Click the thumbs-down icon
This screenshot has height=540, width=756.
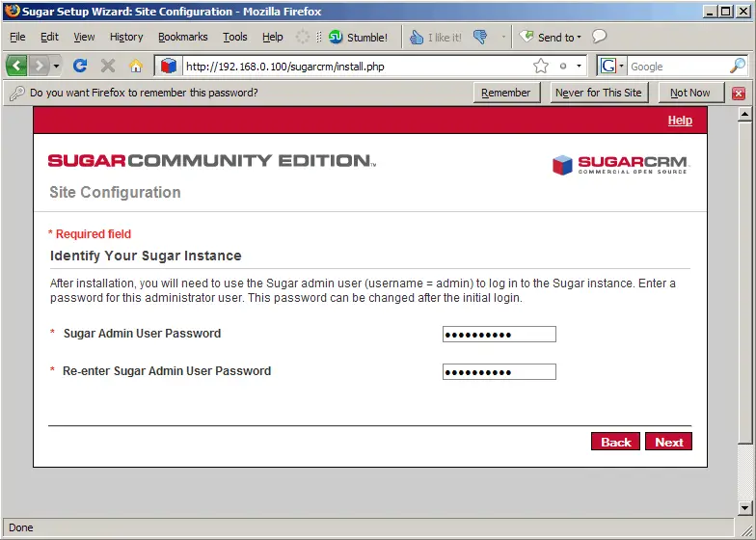pyautogui.click(x=480, y=37)
